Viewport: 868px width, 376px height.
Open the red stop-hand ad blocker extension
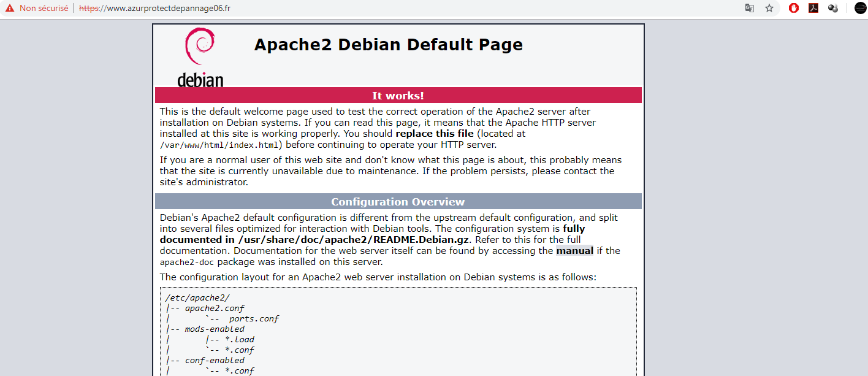pyautogui.click(x=794, y=9)
